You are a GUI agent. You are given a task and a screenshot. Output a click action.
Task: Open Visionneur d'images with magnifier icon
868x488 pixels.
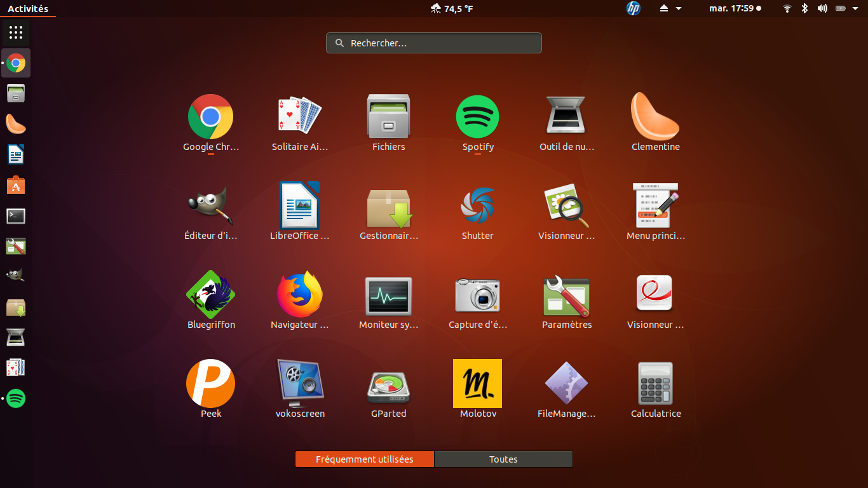click(566, 206)
